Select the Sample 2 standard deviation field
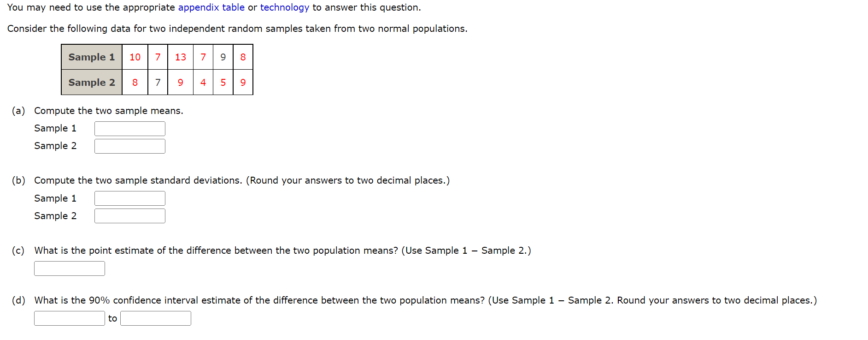868x340 pixels. tap(129, 215)
